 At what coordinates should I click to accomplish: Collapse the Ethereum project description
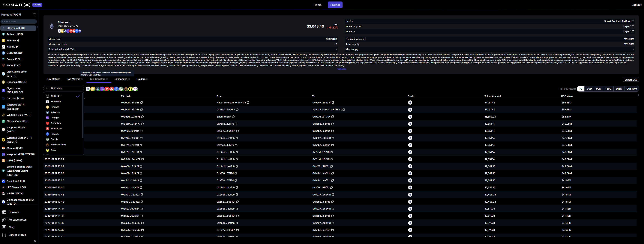(x=342, y=69)
